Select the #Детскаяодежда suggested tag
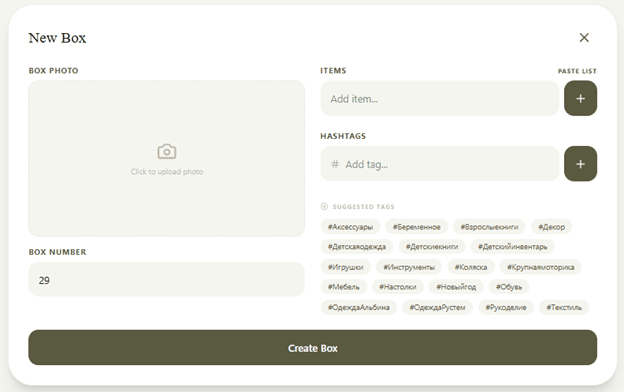 [x=357, y=247]
